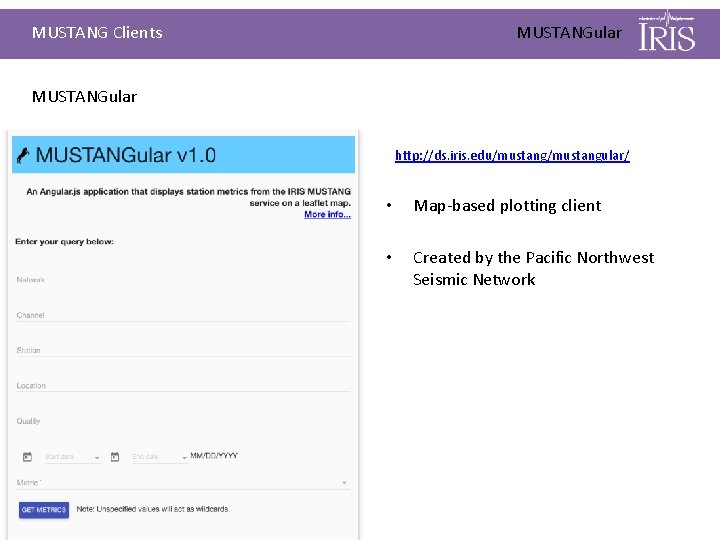Image resolution: width=720 pixels, height=540 pixels.
Task: Select 'Seismic Network' text line
Action: point(474,280)
